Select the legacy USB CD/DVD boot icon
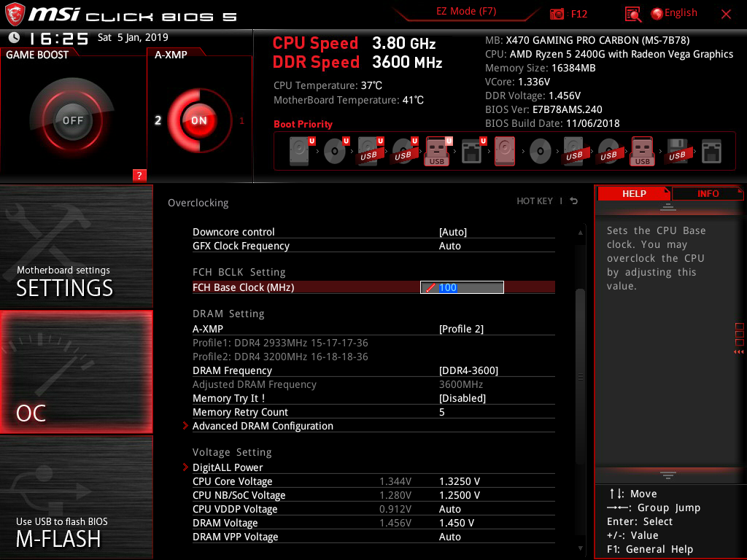The image size is (747, 560). (608, 152)
